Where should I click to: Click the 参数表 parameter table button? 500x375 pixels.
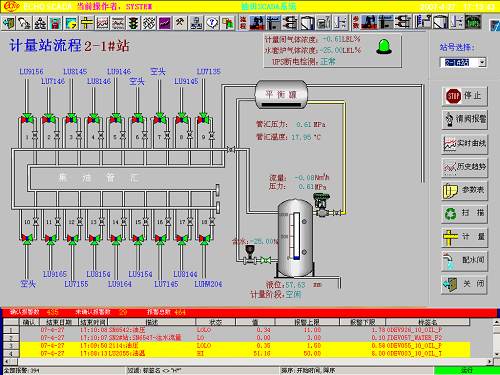[465, 190]
